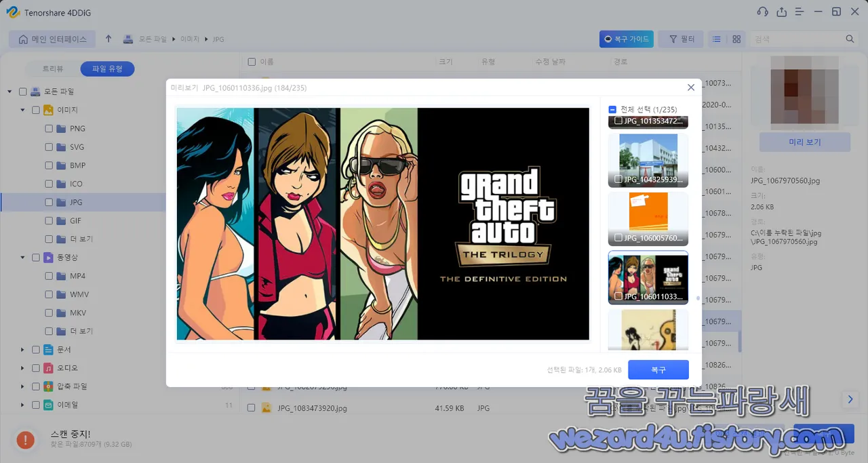The image size is (868, 463).
Task: Check the JPG_106011033 thumbnail checkbox
Action: (x=618, y=296)
